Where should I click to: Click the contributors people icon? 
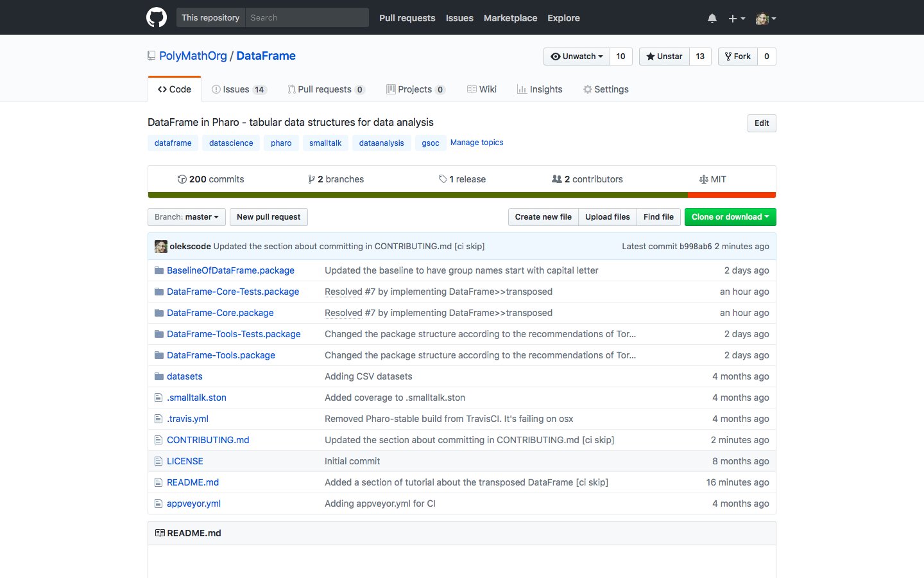[557, 179]
